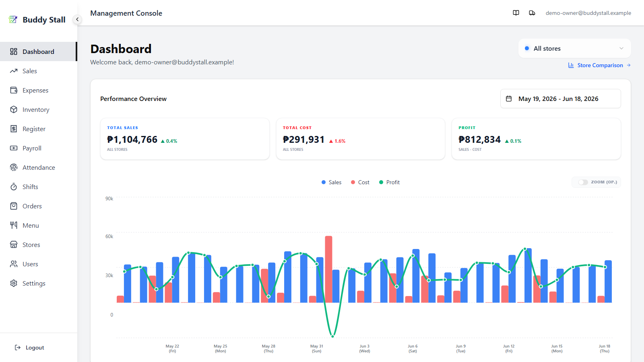The image size is (644, 362).
Task: Click the Stores shopfront icon
Action: tap(14, 245)
